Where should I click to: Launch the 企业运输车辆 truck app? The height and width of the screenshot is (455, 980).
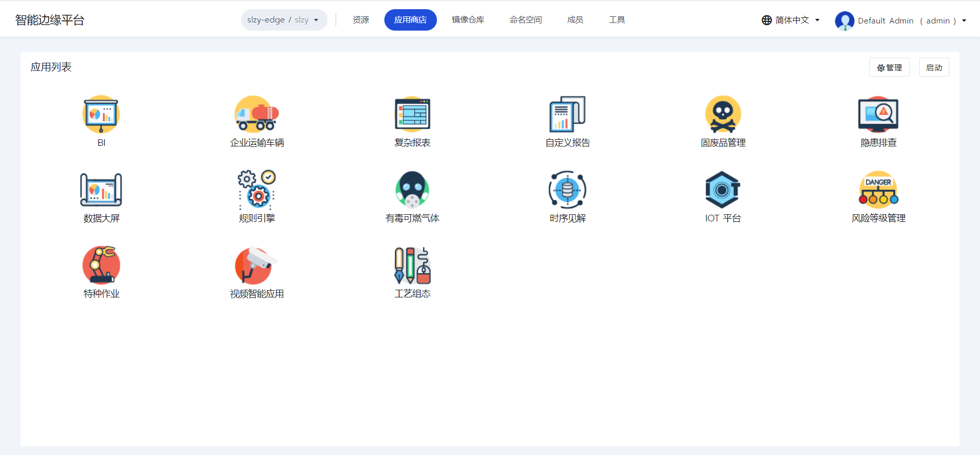pyautogui.click(x=257, y=114)
